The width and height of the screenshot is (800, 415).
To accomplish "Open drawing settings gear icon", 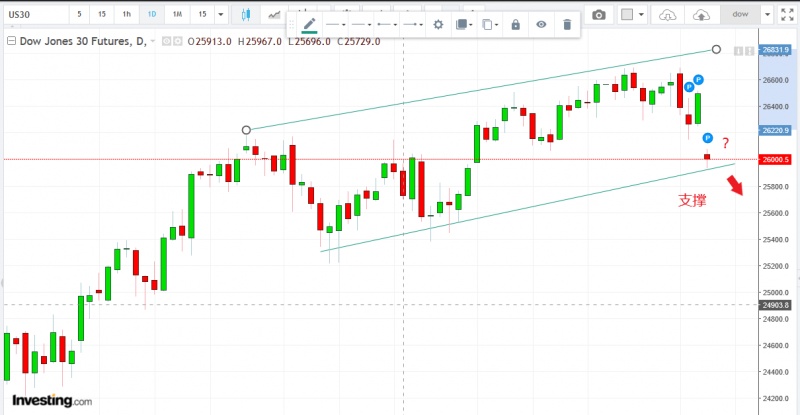I will (x=437, y=24).
